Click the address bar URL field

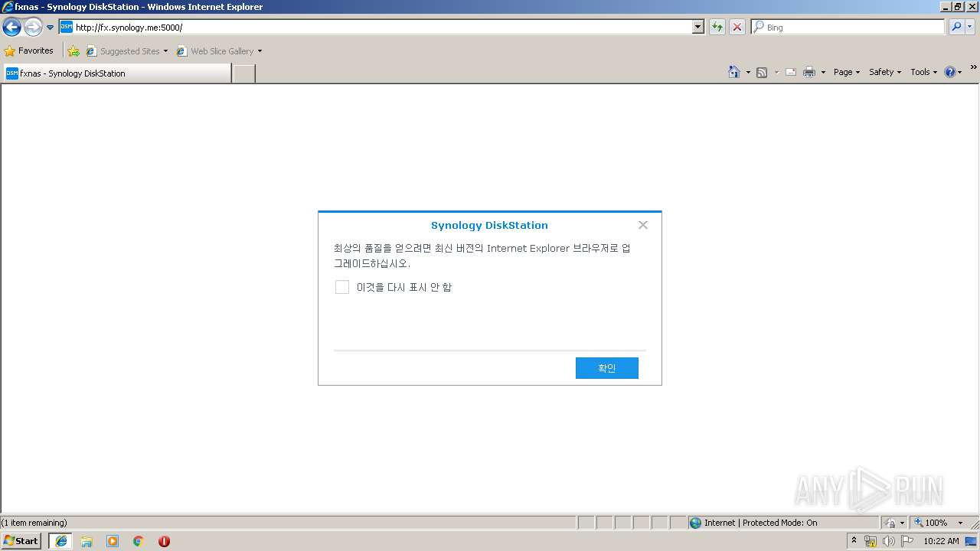coord(375,27)
